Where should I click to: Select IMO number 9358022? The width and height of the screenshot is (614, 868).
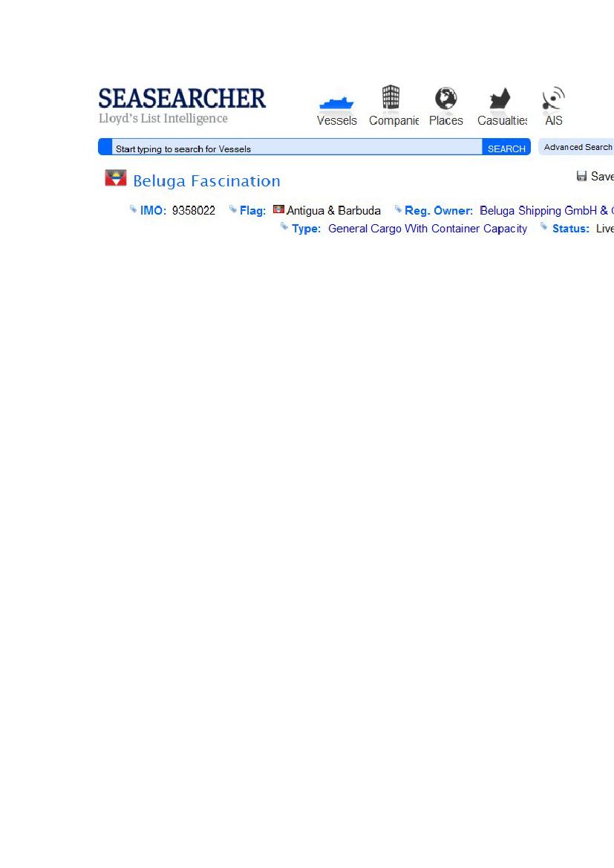(x=193, y=211)
